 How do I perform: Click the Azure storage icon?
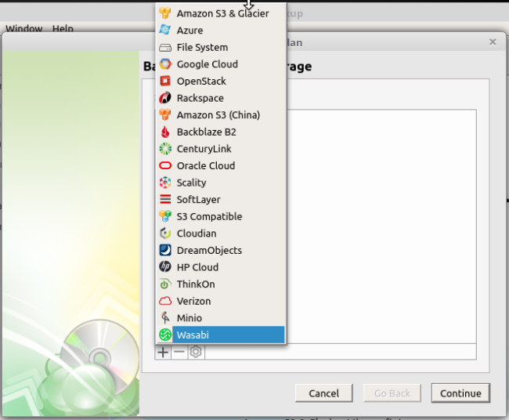pyautogui.click(x=164, y=31)
